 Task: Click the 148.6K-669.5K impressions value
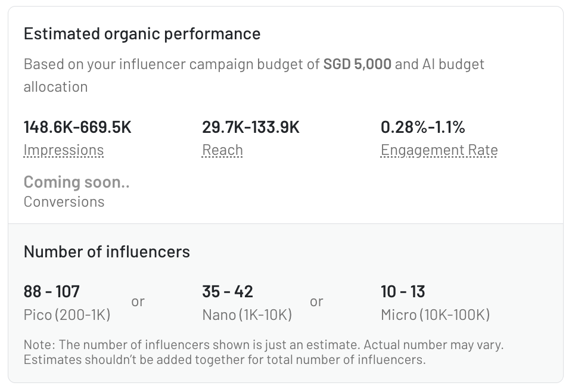point(77,127)
